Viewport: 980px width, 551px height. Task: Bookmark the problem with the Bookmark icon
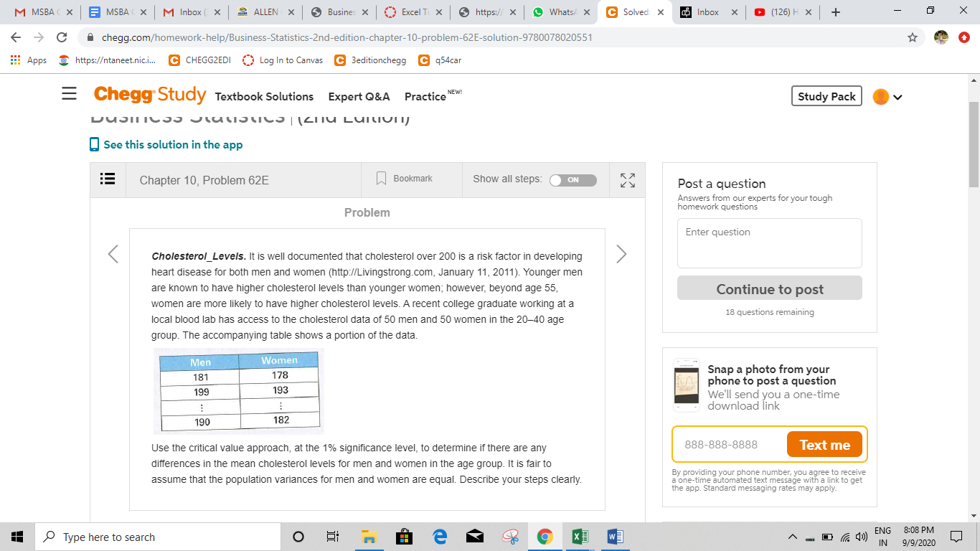[381, 179]
